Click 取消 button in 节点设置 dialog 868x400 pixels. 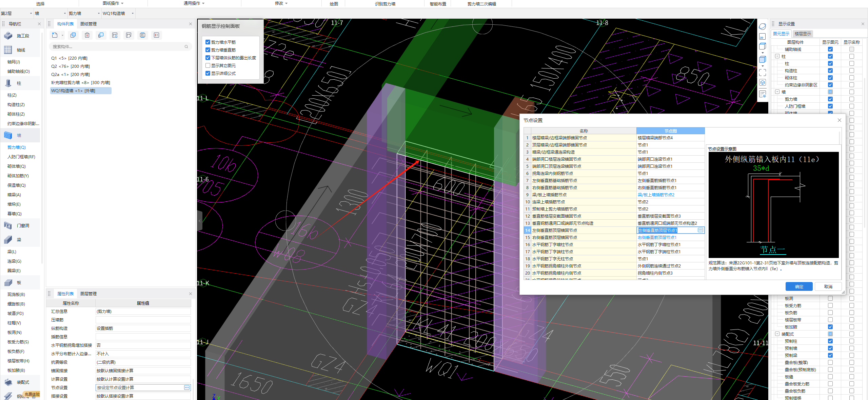coord(828,286)
